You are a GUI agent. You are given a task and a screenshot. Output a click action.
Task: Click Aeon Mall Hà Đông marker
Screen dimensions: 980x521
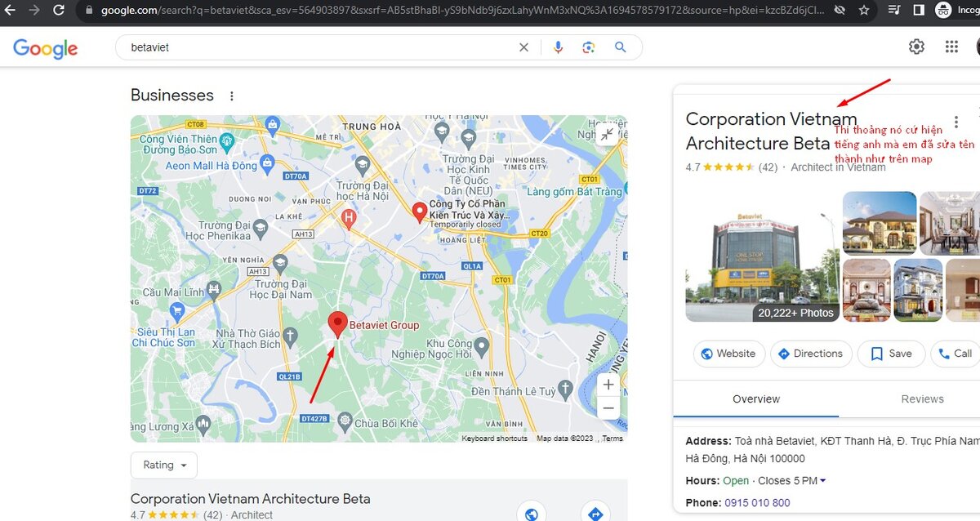pos(265,165)
